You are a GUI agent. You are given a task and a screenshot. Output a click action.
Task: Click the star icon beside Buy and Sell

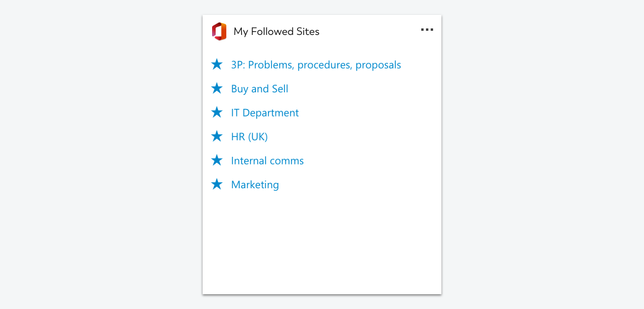[217, 88]
